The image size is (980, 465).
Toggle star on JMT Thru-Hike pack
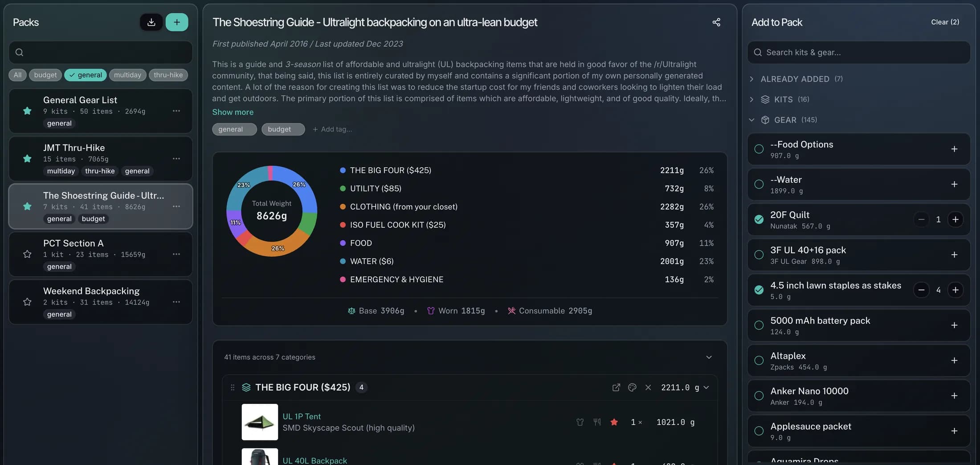[27, 158]
